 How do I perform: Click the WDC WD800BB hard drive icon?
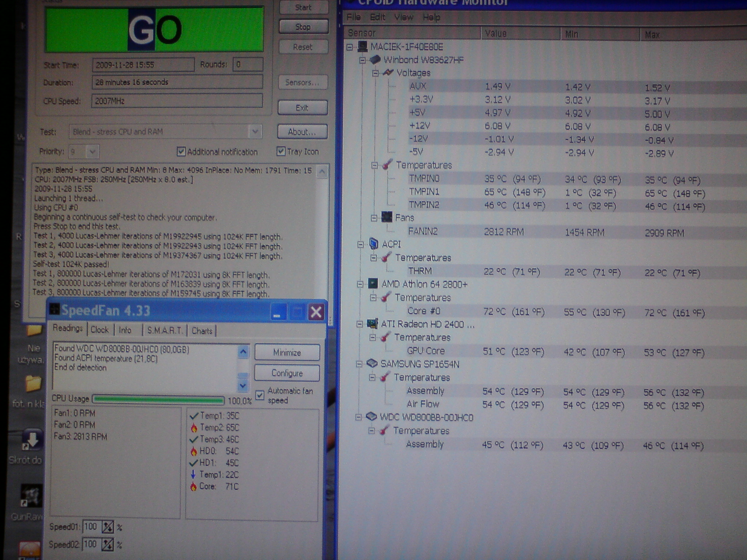(x=371, y=417)
